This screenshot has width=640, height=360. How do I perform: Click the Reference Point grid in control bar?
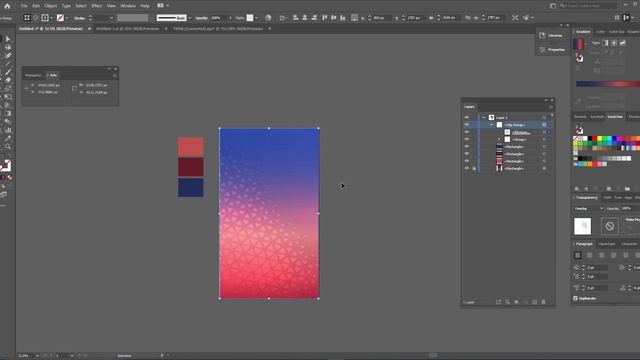pos(355,18)
